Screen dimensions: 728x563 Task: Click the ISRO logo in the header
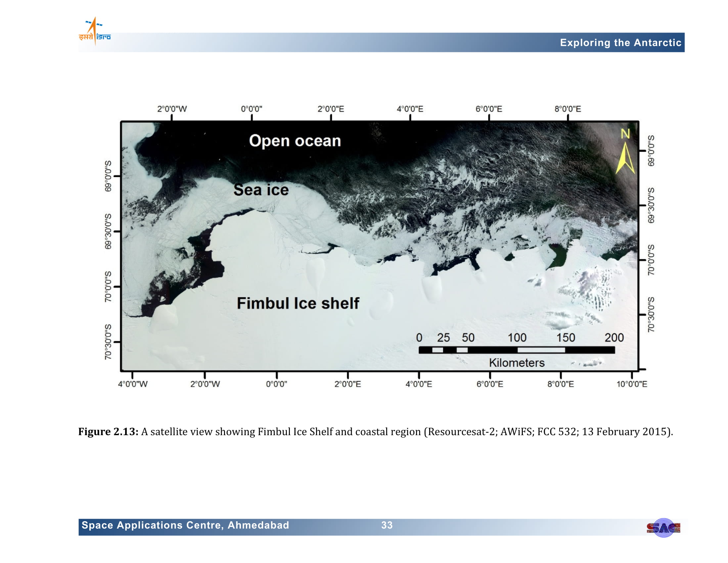pos(95,31)
